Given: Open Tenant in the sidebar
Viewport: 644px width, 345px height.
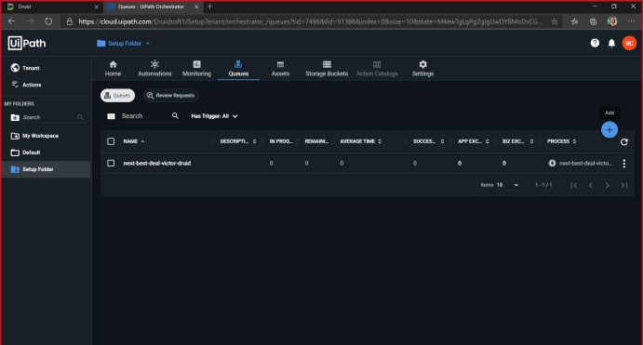Looking at the screenshot, I should [25, 68].
